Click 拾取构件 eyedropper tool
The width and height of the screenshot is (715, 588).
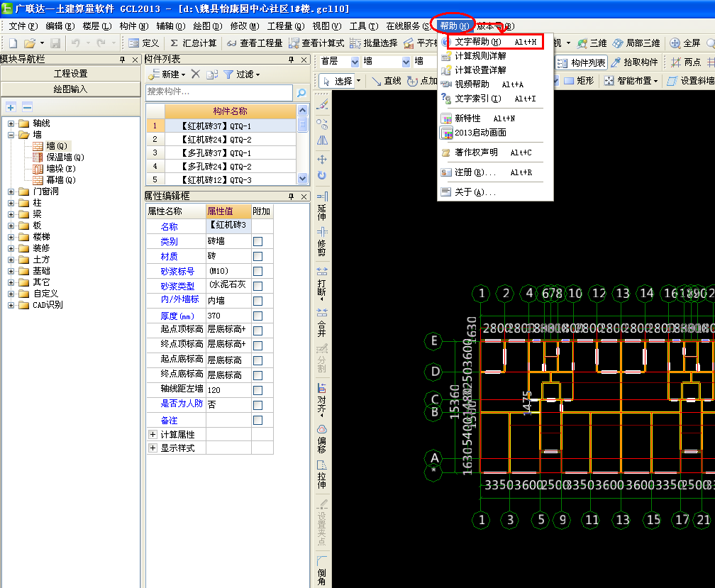(635, 62)
